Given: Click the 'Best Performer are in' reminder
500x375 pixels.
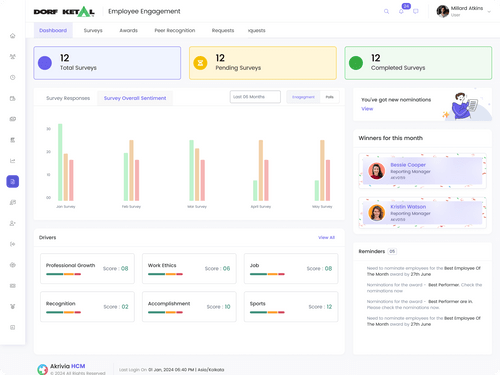Looking at the screenshot, I should point(420,304).
